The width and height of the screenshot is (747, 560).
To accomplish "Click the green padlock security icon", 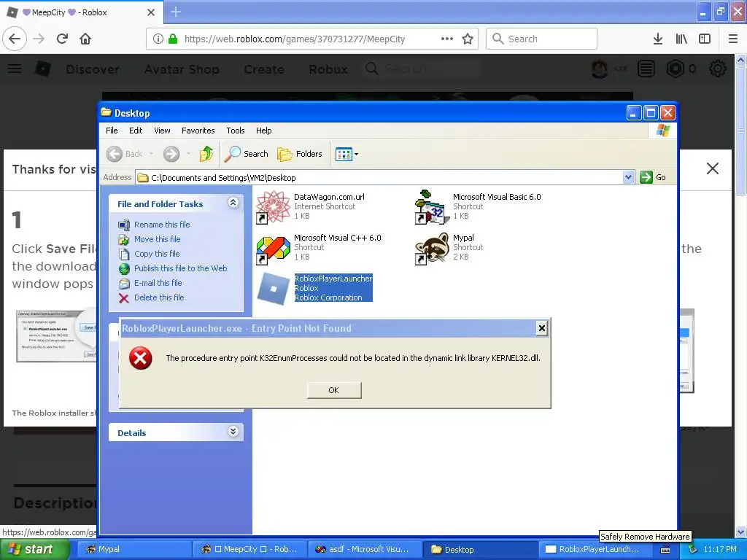I will [x=173, y=39].
